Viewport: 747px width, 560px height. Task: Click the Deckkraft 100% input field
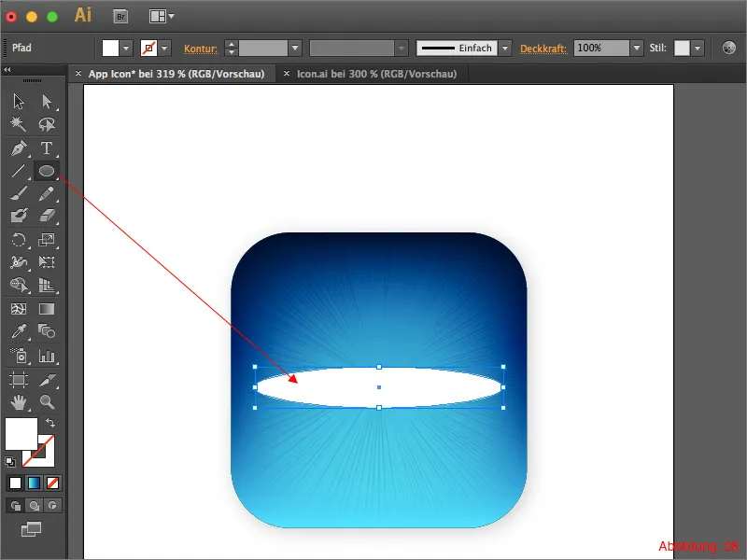tap(601, 49)
